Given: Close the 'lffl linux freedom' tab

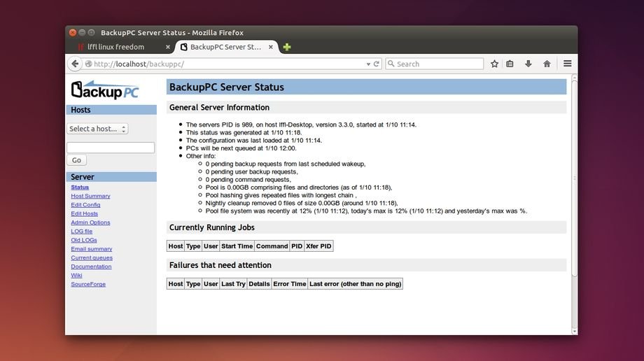Looking at the screenshot, I should (x=168, y=47).
